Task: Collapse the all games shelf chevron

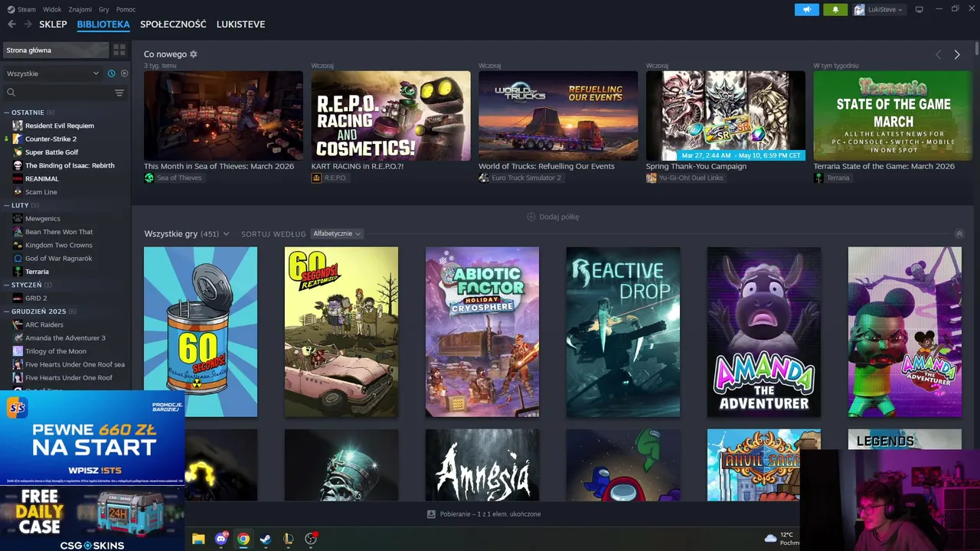Action: [x=959, y=234]
